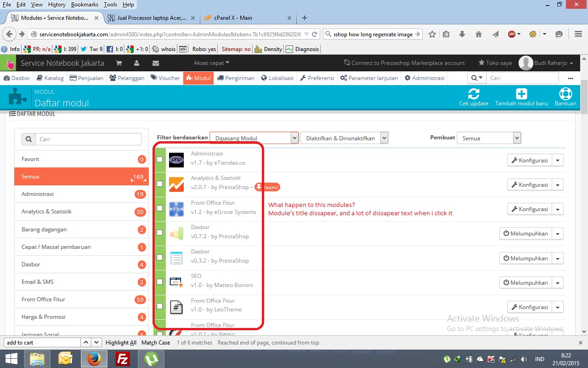Open the Katalog menu
The height and width of the screenshot is (368, 588).
tap(51, 78)
